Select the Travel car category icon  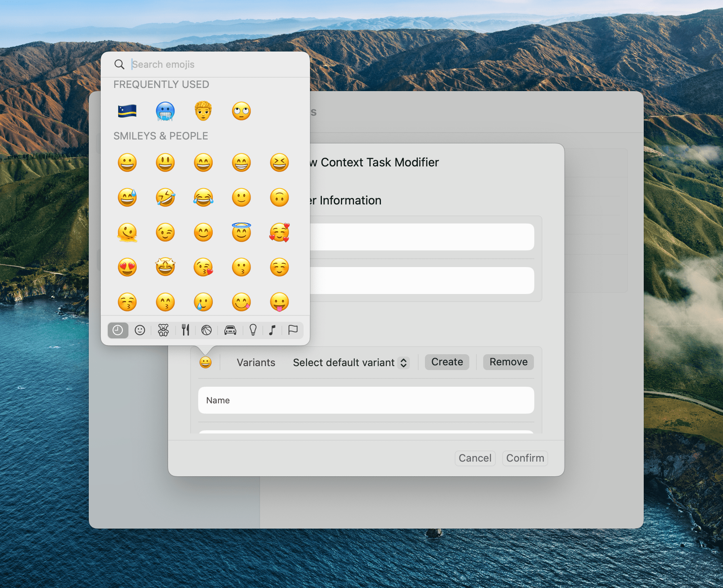[230, 330]
